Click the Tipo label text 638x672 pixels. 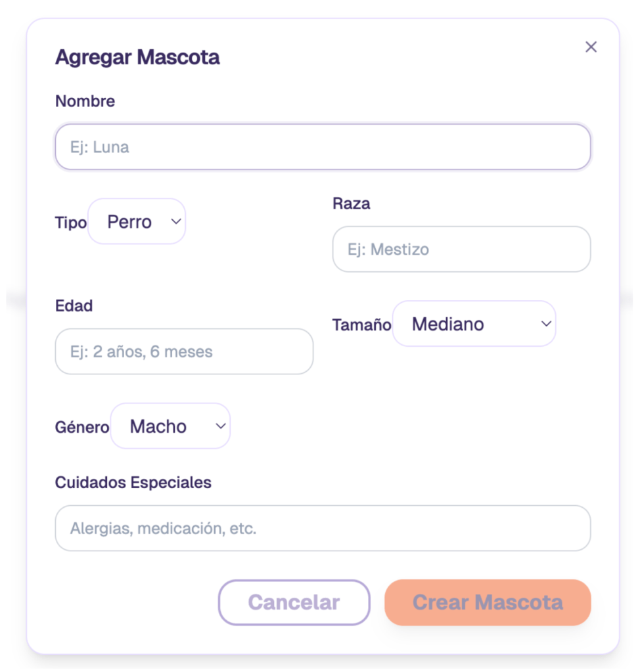click(70, 223)
